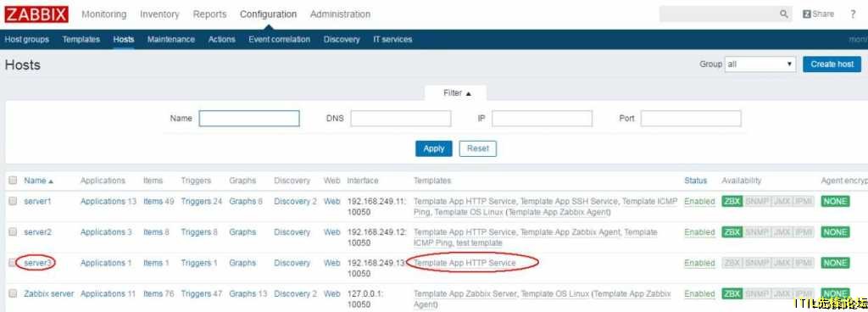This screenshot has height=312, width=868.
Task: Toggle Enabled status for server1
Action: pos(699,202)
